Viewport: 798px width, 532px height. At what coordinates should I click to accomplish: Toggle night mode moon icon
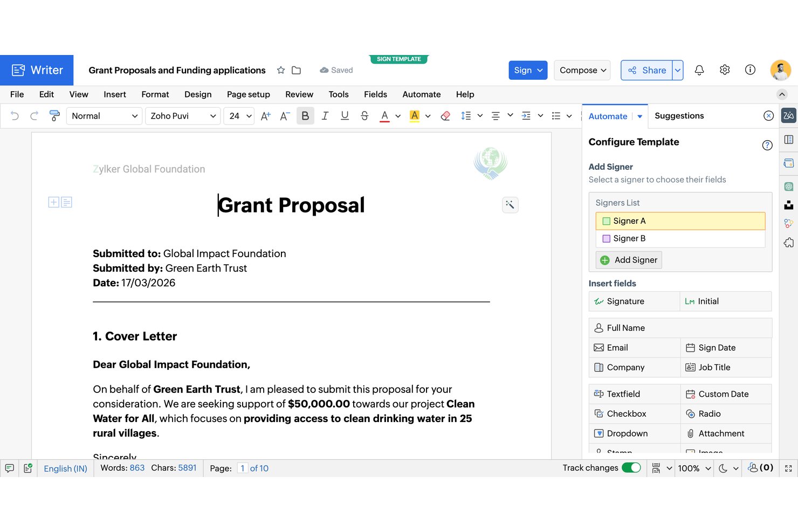(x=723, y=468)
